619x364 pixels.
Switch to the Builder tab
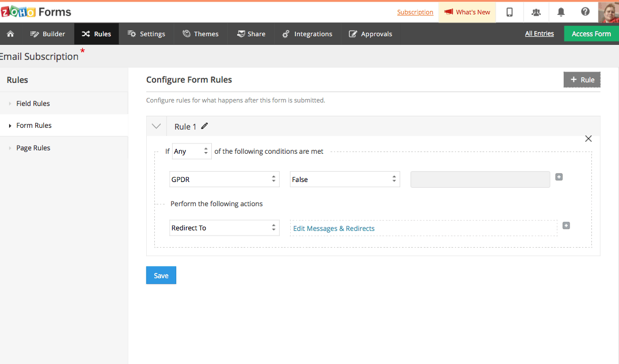48,34
